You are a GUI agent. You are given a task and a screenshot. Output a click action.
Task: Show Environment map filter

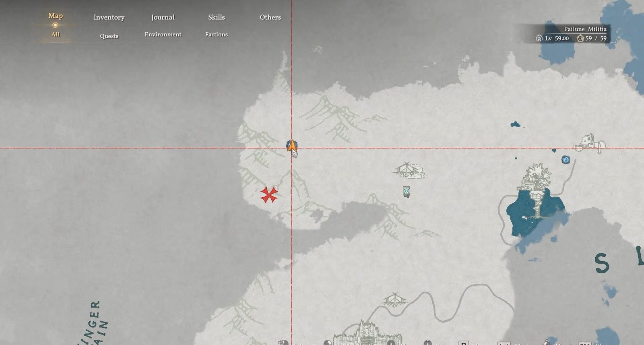pos(163,35)
